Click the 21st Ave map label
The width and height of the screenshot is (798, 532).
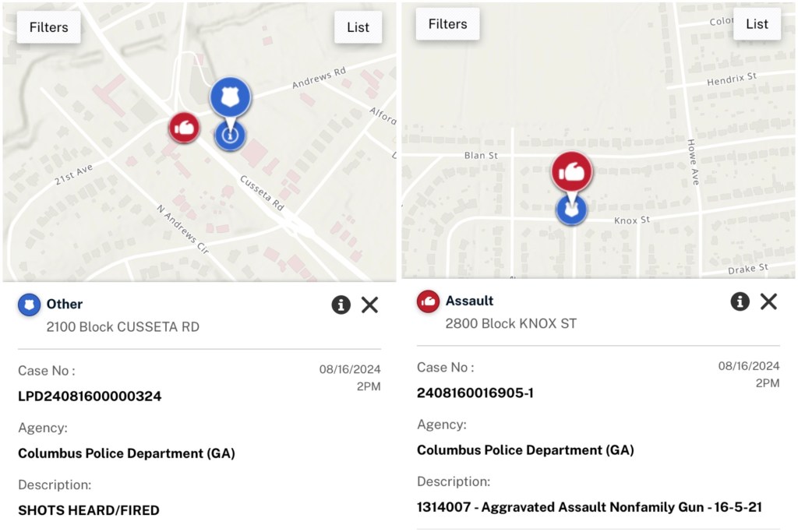(74, 174)
